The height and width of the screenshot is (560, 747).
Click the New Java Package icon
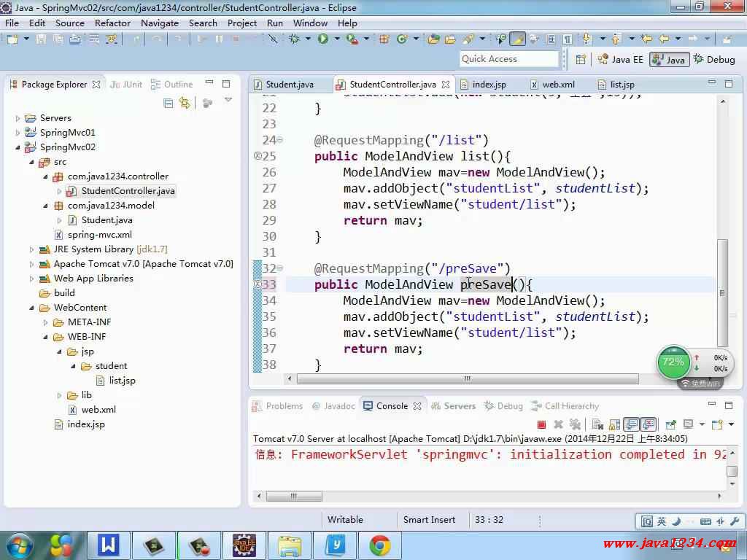click(x=384, y=39)
